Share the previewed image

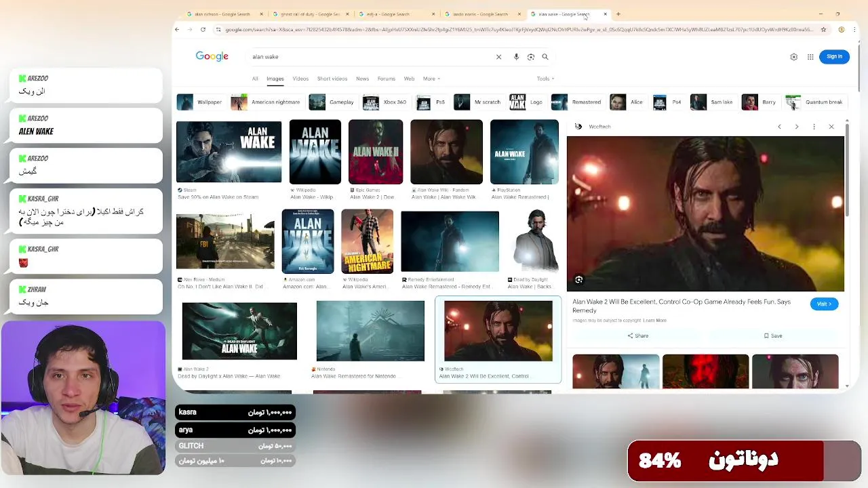(x=637, y=335)
